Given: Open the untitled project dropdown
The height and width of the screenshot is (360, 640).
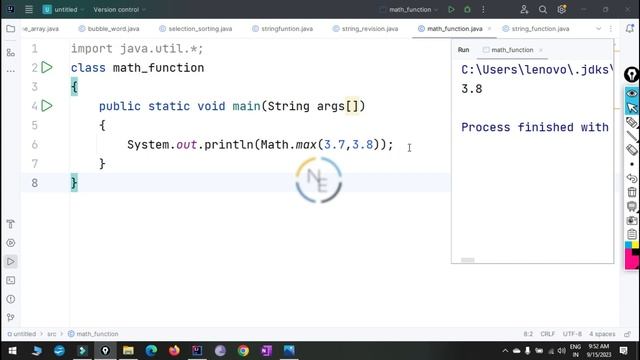Looking at the screenshot, I should [x=63, y=9].
